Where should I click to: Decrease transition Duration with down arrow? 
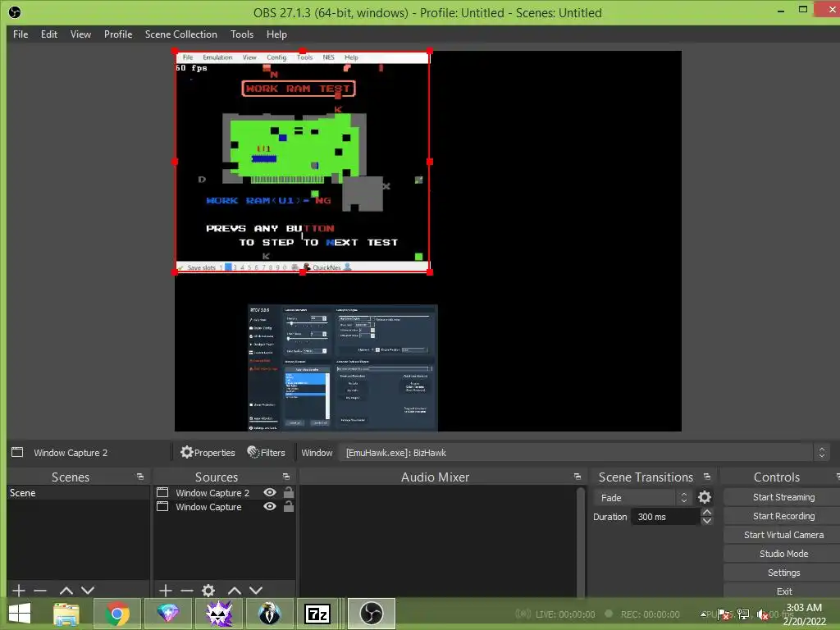(707, 521)
